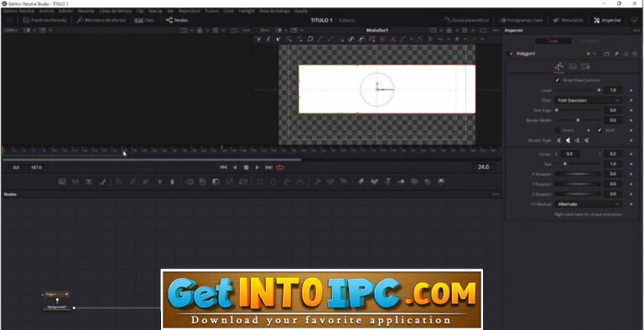This screenshot has height=330, width=644.
Task: Open the Fill Method dropdown showing Alternate
Action: [x=589, y=204]
